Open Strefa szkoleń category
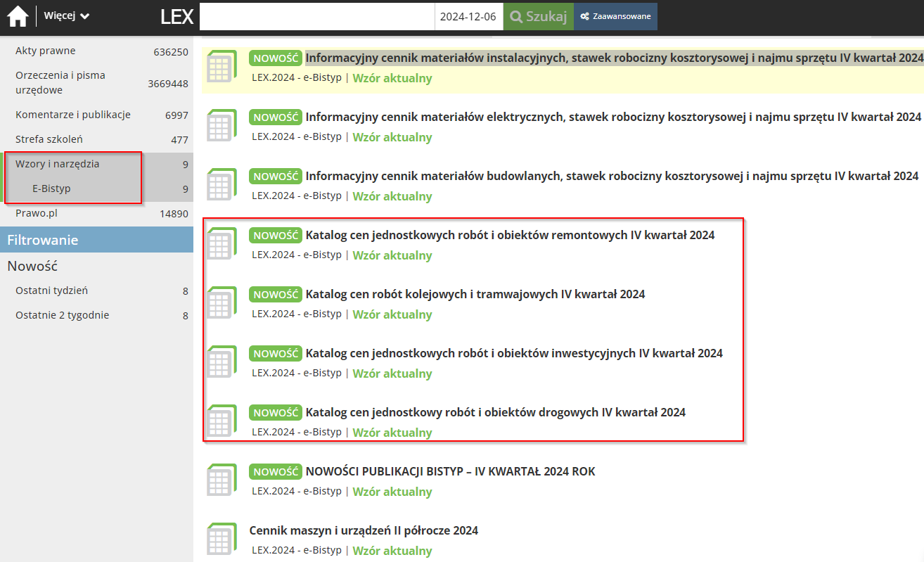924x562 pixels. point(49,139)
